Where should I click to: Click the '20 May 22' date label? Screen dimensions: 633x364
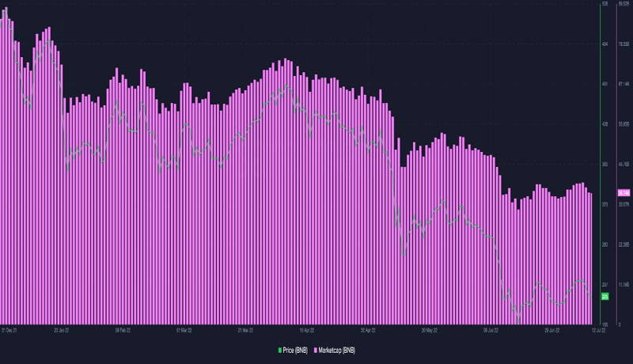(x=430, y=330)
